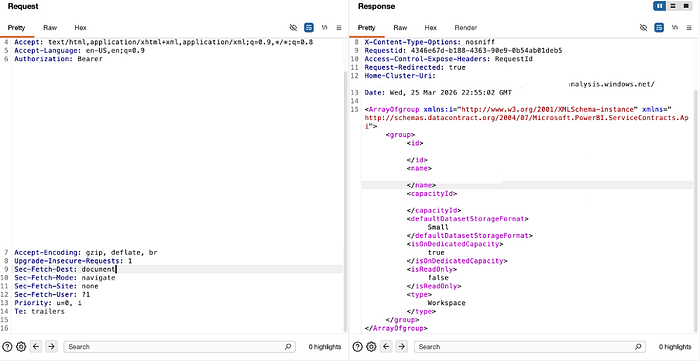Click the isReadOnly opening tag
Viewport: 700px width, 361px height.
coord(432,270)
